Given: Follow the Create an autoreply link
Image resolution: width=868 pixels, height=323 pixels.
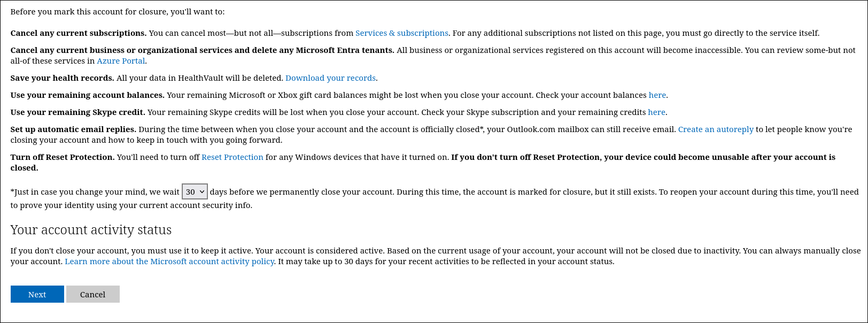Looking at the screenshot, I should pos(716,129).
